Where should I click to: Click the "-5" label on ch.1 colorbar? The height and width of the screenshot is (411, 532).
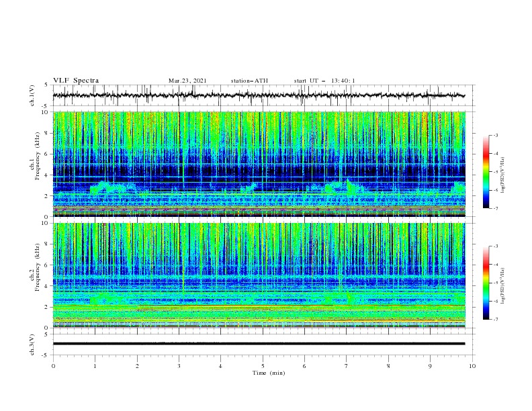495,172
